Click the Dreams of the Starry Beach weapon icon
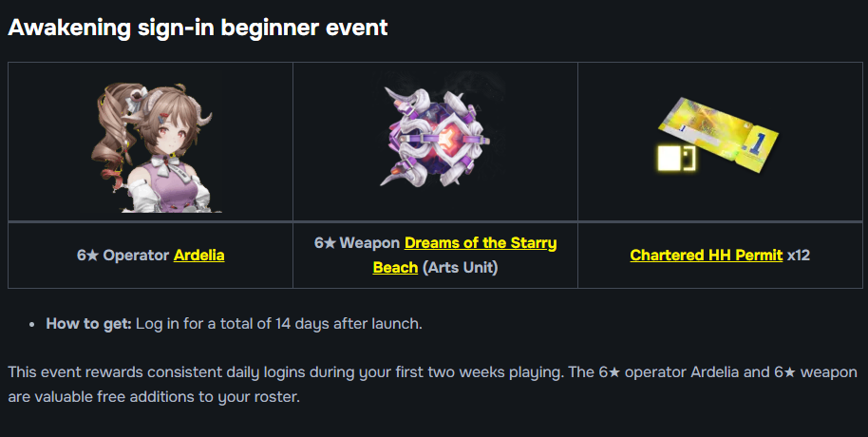This screenshot has height=437, width=868. pyautogui.click(x=435, y=140)
